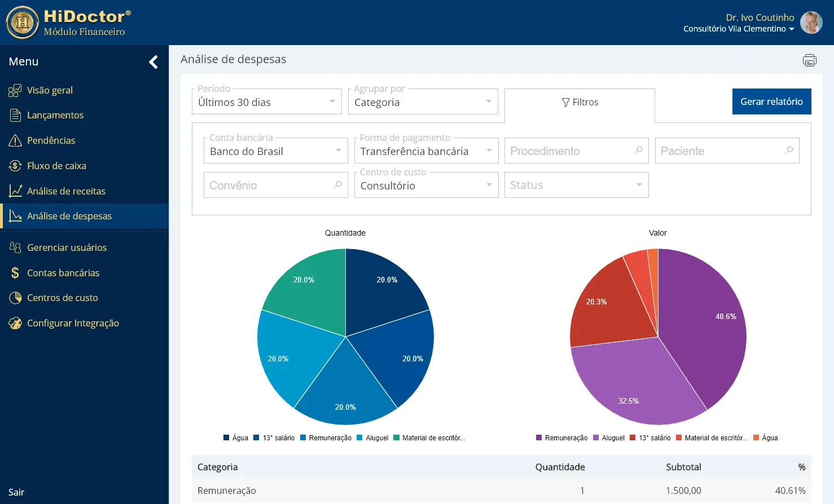Open the Forma de pagamento dropdown
This screenshot has height=504, width=834.
coord(426,151)
